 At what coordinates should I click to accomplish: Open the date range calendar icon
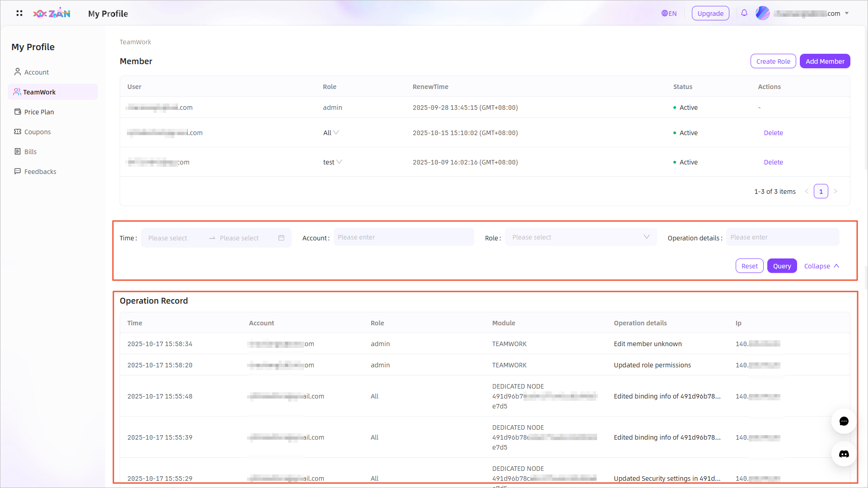click(x=281, y=238)
